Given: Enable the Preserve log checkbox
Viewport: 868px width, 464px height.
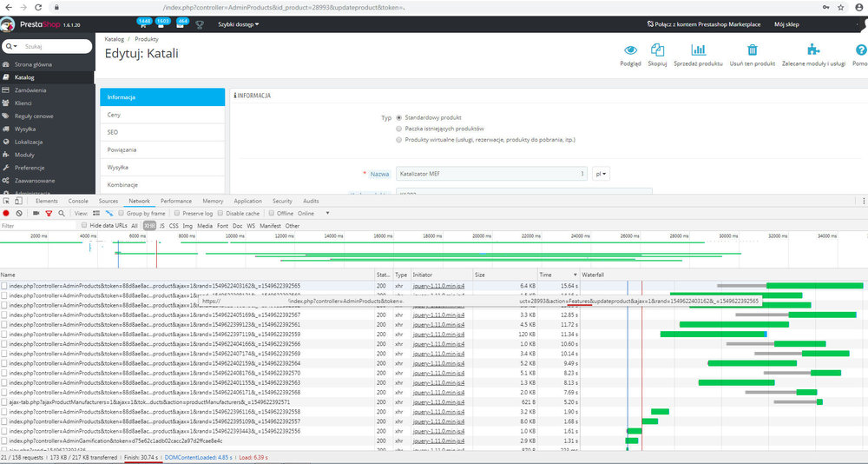Looking at the screenshot, I should (178, 213).
